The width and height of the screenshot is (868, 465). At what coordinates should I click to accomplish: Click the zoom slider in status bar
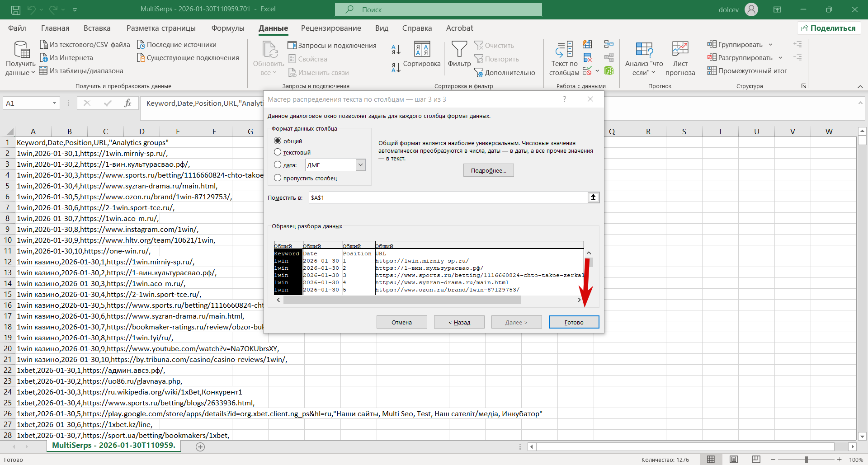coord(807,460)
